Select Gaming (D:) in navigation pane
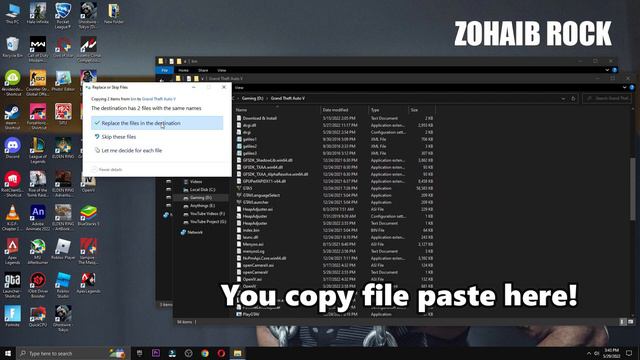This screenshot has width=640, height=360. point(198,198)
